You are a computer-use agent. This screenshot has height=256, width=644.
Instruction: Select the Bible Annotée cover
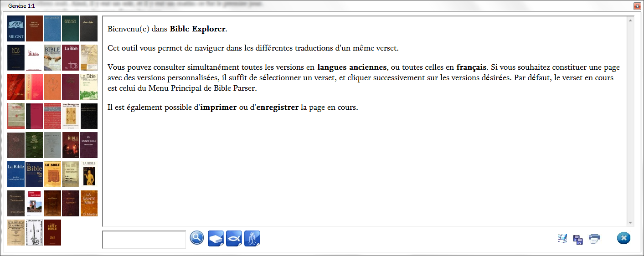[x=34, y=87]
